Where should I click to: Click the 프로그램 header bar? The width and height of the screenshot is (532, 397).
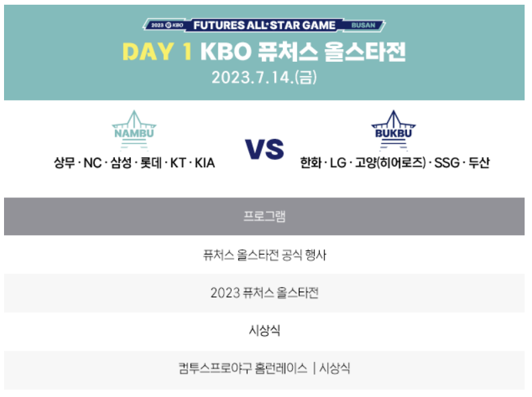[x=264, y=216]
